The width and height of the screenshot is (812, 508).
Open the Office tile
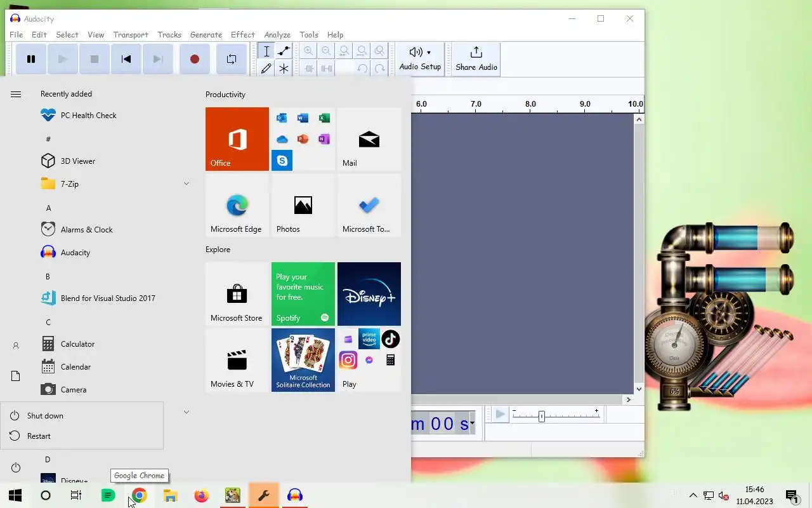(237, 139)
